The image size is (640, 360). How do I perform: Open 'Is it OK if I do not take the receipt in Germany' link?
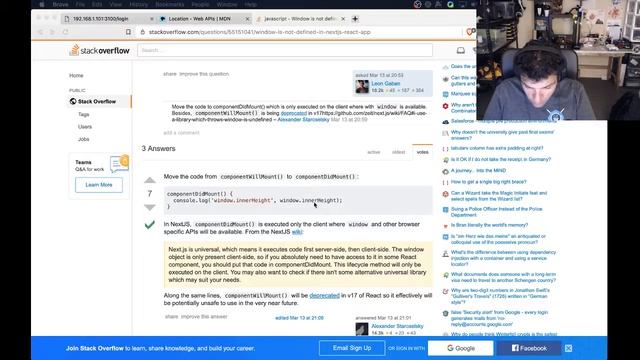(501, 159)
